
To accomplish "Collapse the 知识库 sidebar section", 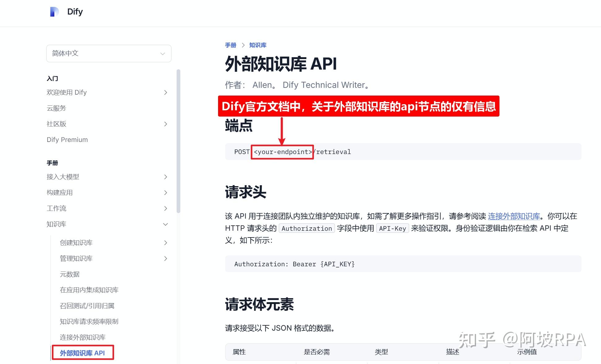I will point(166,224).
